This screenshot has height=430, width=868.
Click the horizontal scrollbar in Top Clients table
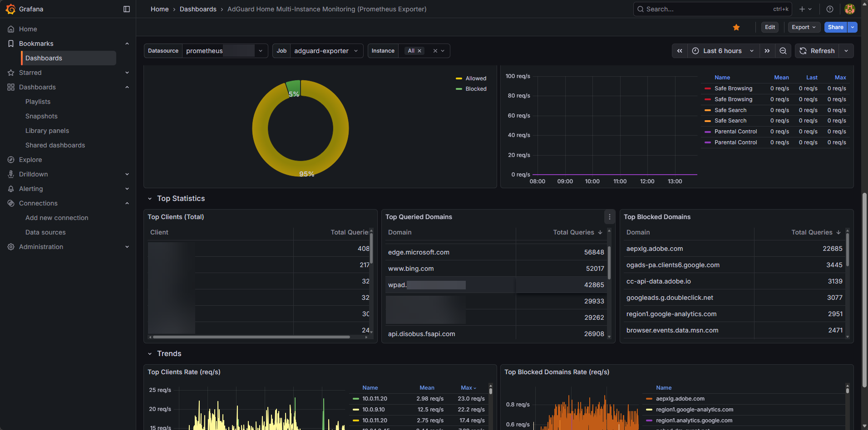point(251,337)
